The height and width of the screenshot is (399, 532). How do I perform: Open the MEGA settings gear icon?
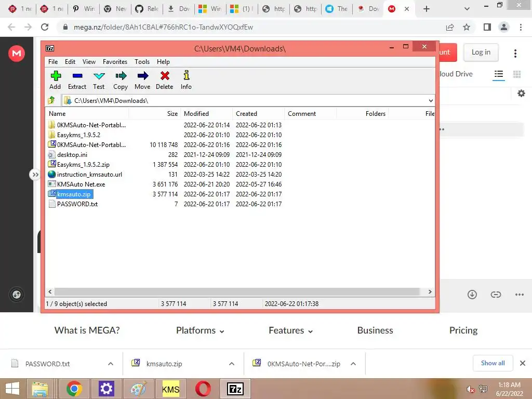521,94
